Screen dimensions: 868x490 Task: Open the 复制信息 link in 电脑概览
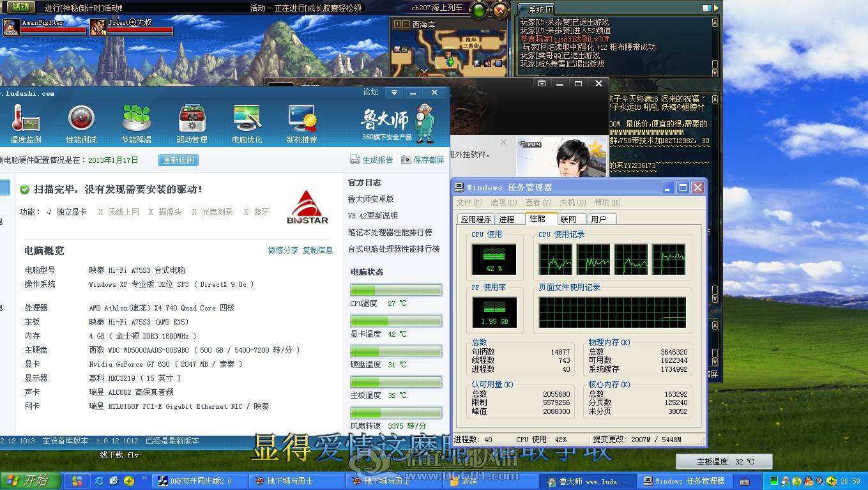pyautogui.click(x=317, y=250)
